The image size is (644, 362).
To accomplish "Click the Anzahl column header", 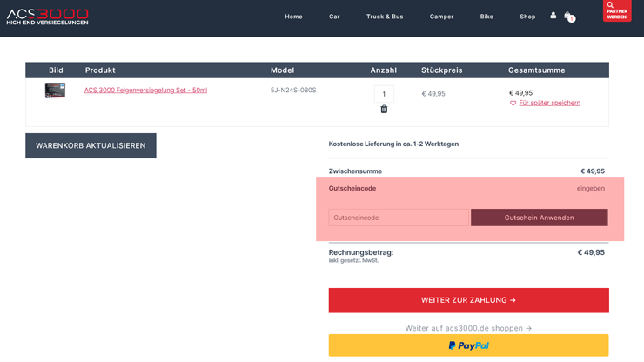I will (x=384, y=70).
